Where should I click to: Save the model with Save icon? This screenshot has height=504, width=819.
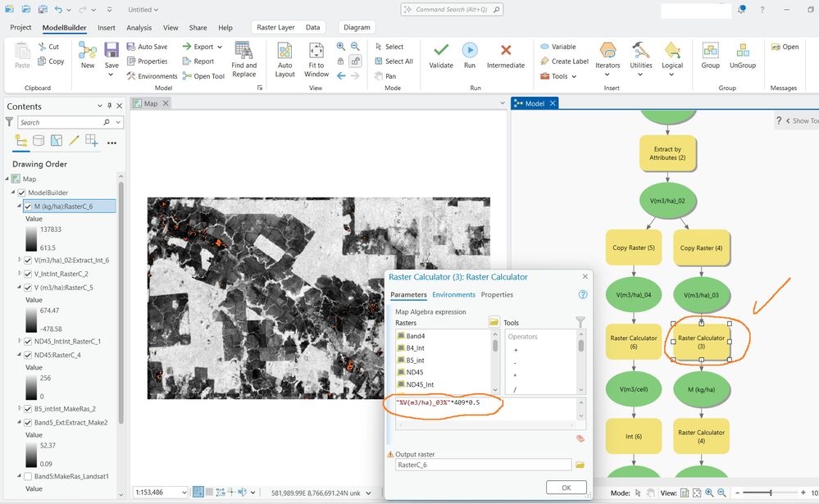pos(111,51)
